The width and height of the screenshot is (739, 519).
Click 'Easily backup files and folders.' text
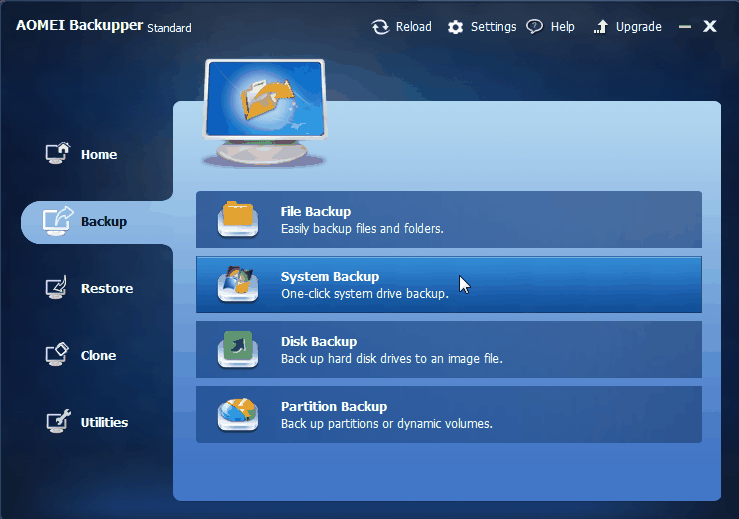tap(362, 229)
